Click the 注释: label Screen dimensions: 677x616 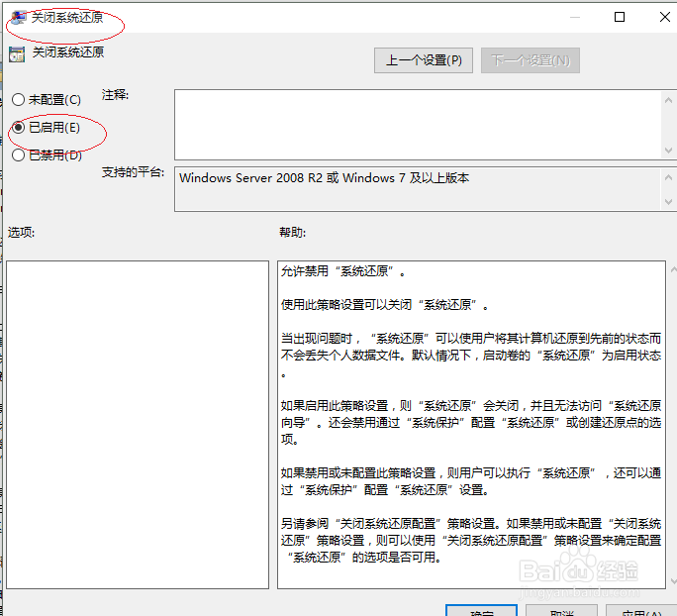(x=115, y=95)
